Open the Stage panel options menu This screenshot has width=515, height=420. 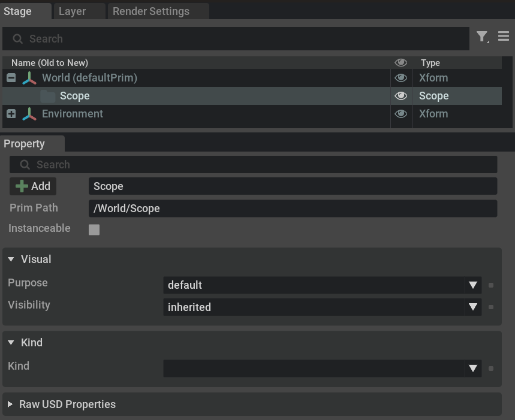[504, 37]
